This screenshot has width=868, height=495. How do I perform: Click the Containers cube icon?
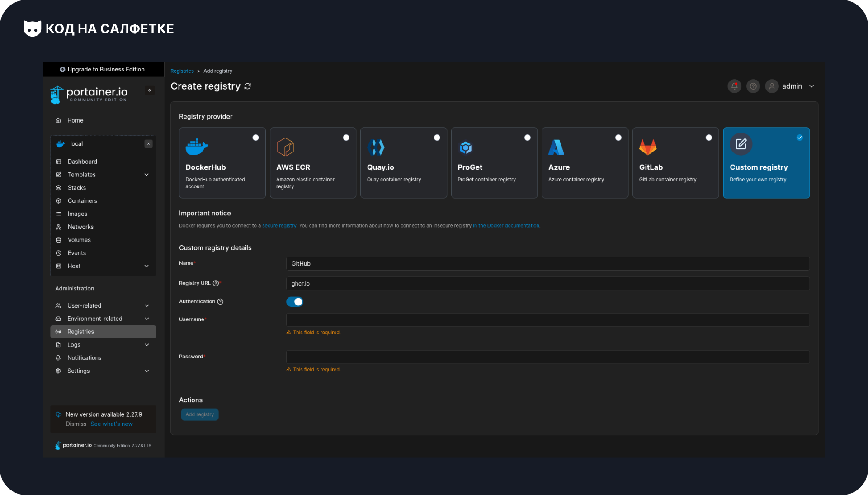point(58,201)
